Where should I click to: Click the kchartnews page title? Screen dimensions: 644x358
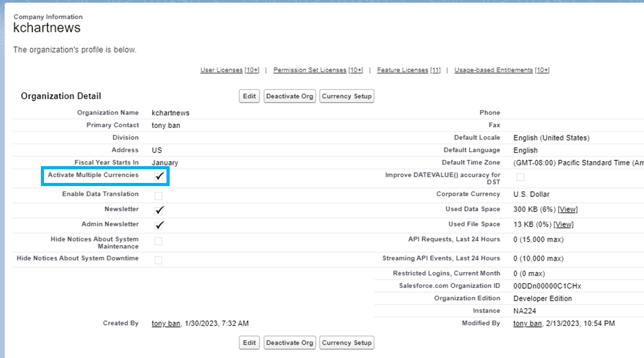[47, 28]
